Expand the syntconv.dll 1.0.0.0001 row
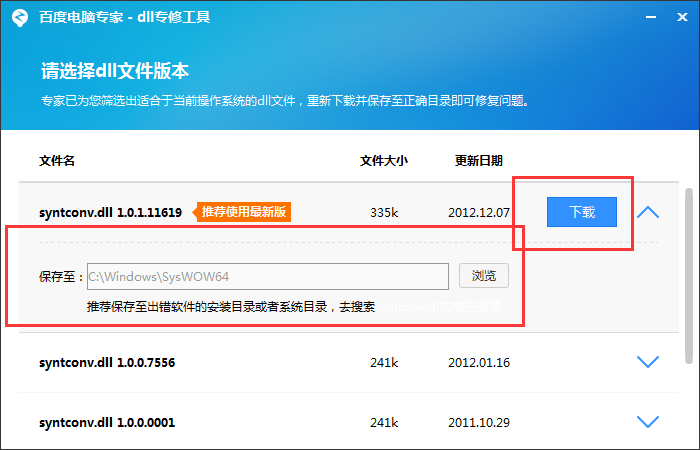Viewport: 700px width, 450px height. click(x=648, y=421)
